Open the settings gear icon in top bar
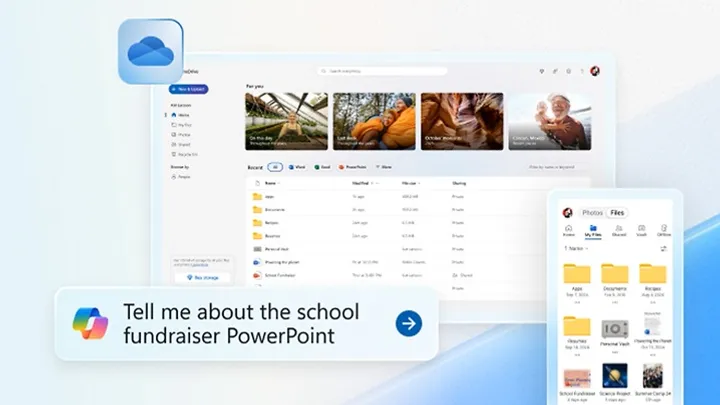The height and width of the screenshot is (405, 720). click(x=569, y=71)
